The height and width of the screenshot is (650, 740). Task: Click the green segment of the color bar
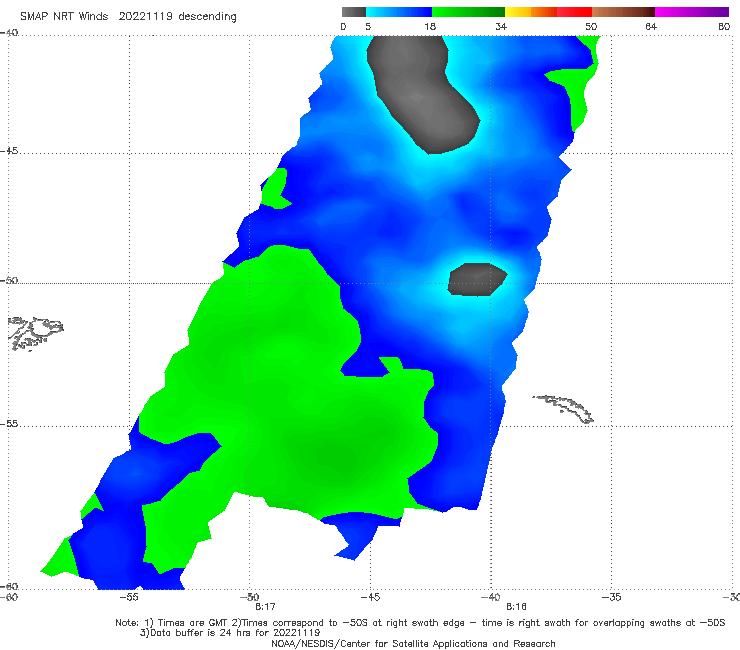[468, 12]
